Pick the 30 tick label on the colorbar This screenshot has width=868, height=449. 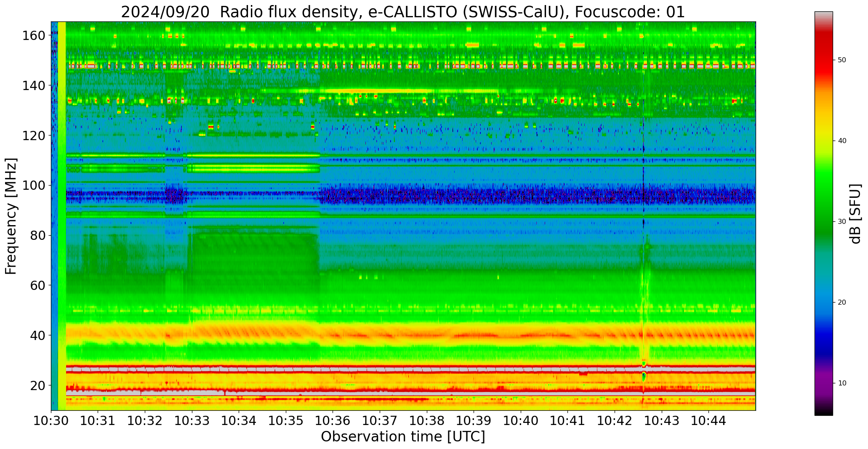click(842, 222)
